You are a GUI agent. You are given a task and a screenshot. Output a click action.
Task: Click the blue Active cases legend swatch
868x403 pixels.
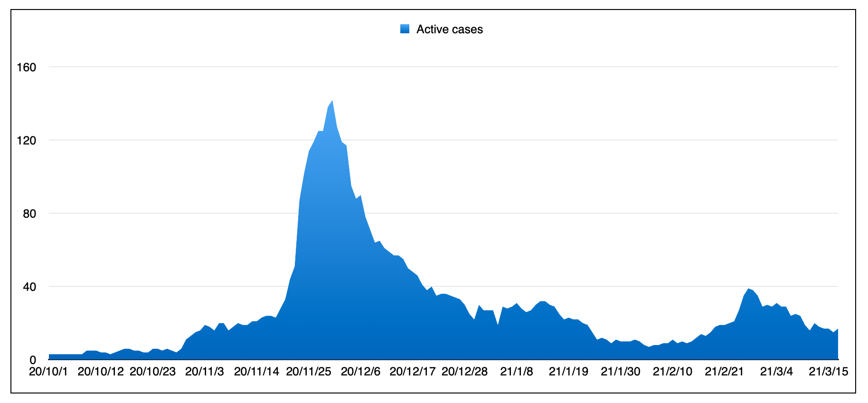405,29
